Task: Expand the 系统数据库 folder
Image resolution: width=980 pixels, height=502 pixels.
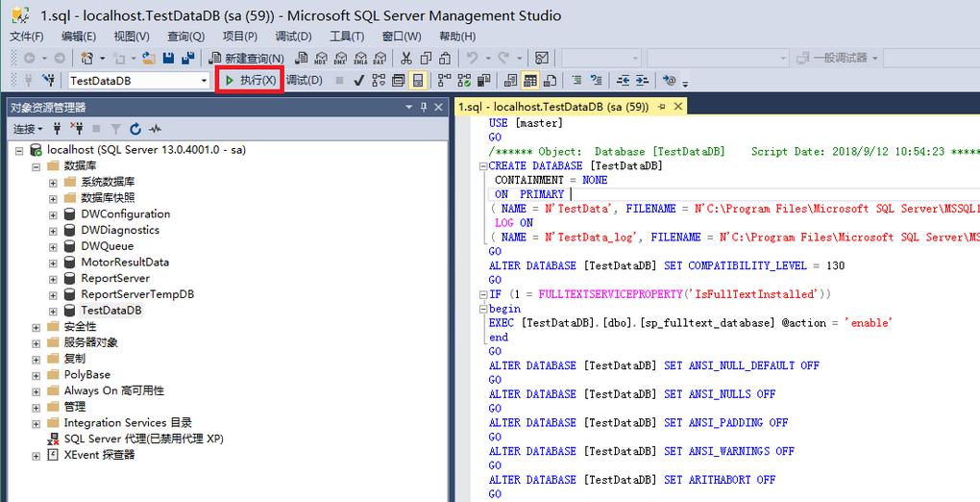Action: [x=53, y=183]
